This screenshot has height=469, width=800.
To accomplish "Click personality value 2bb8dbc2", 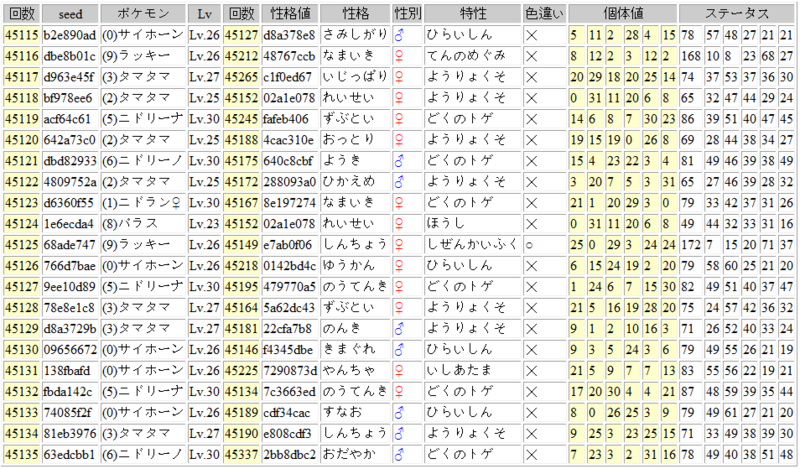I will point(290,454).
